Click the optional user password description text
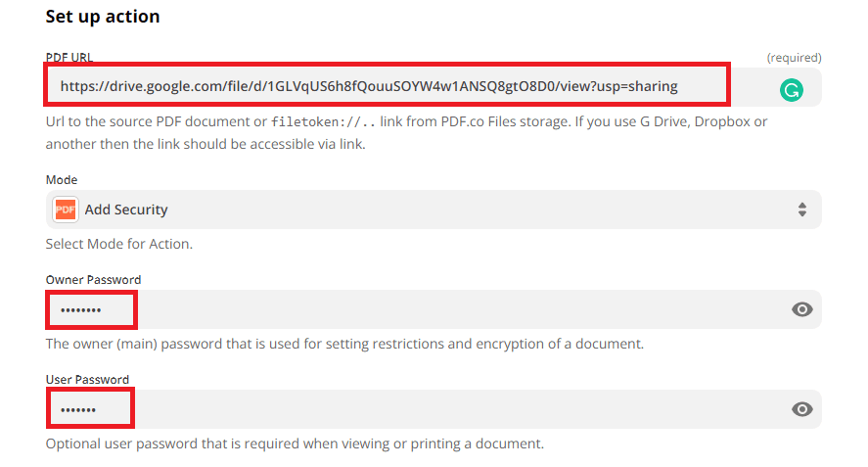 click(294, 444)
